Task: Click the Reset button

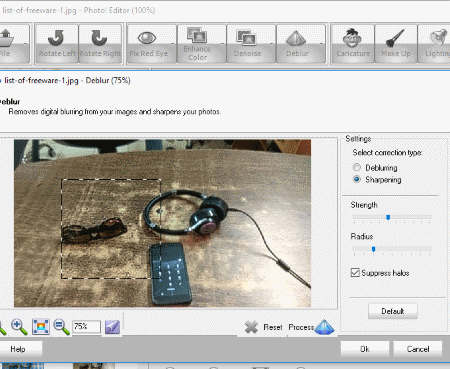Action: click(x=263, y=327)
